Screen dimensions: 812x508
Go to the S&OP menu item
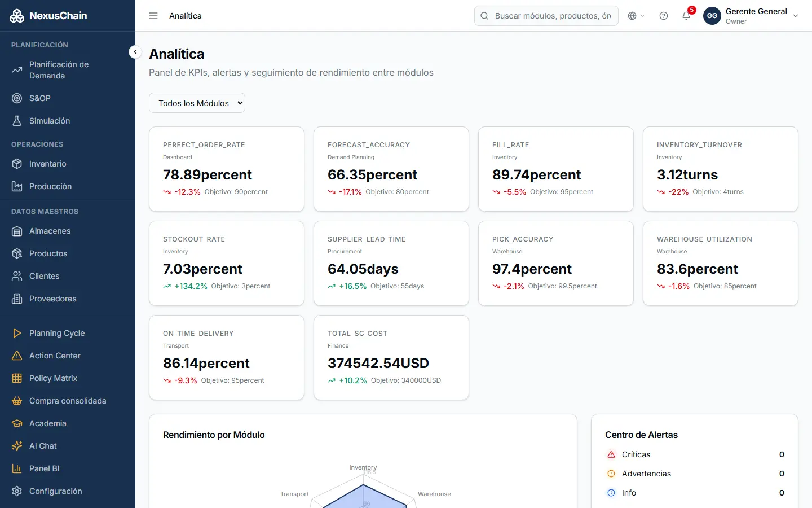pyautogui.click(x=68, y=98)
